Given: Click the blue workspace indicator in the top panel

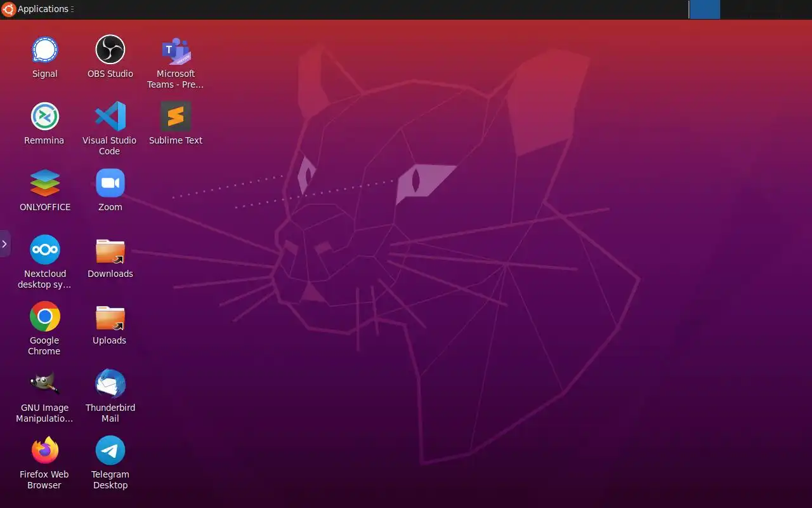Looking at the screenshot, I should [x=704, y=10].
